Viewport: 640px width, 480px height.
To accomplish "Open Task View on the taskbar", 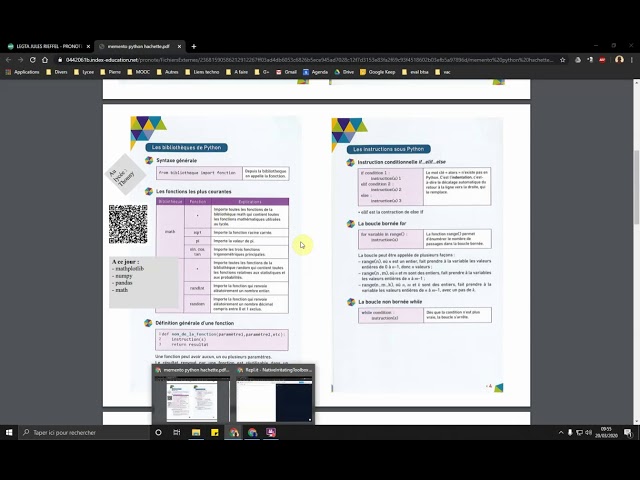I will [x=177, y=432].
